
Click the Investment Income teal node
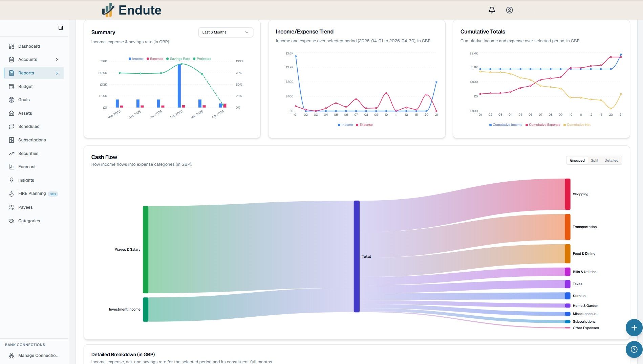tap(146, 310)
